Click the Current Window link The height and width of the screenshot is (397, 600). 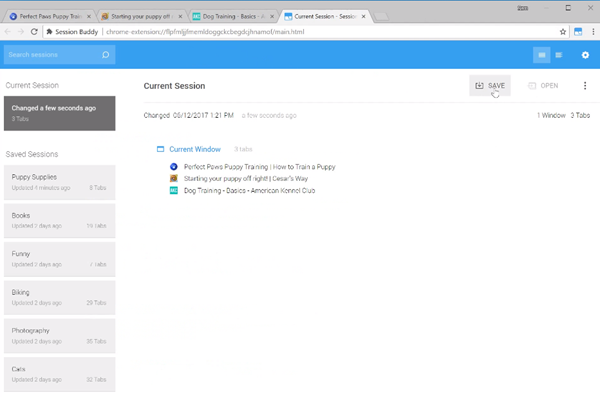195,149
